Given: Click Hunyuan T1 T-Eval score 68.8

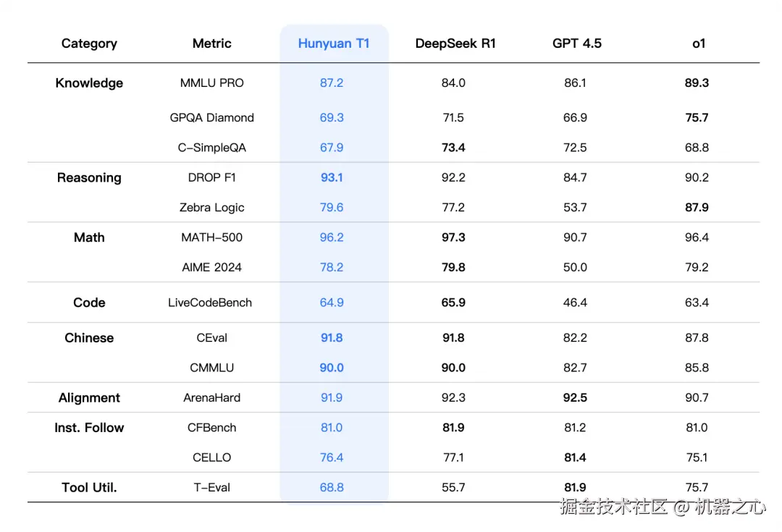Looking at the screenshot, I should point(332,488).
